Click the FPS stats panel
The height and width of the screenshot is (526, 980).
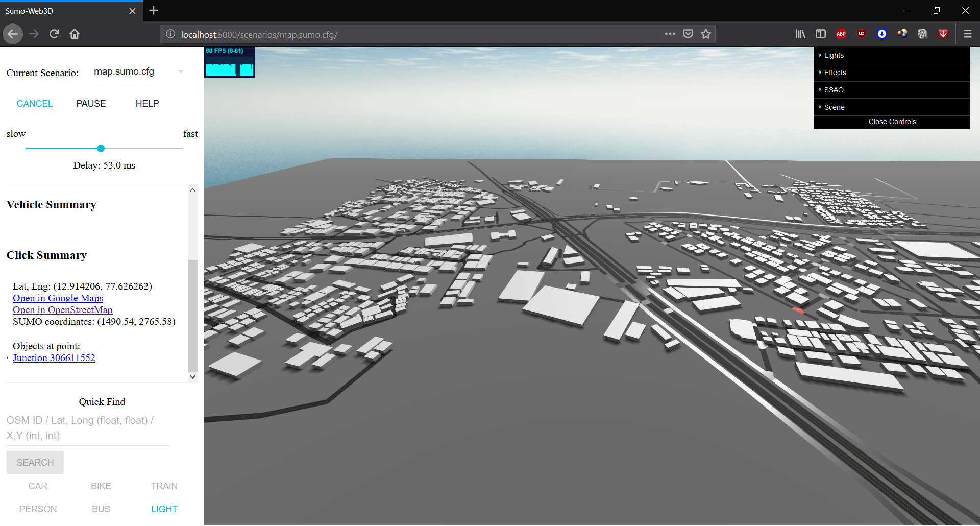[230, 62]
